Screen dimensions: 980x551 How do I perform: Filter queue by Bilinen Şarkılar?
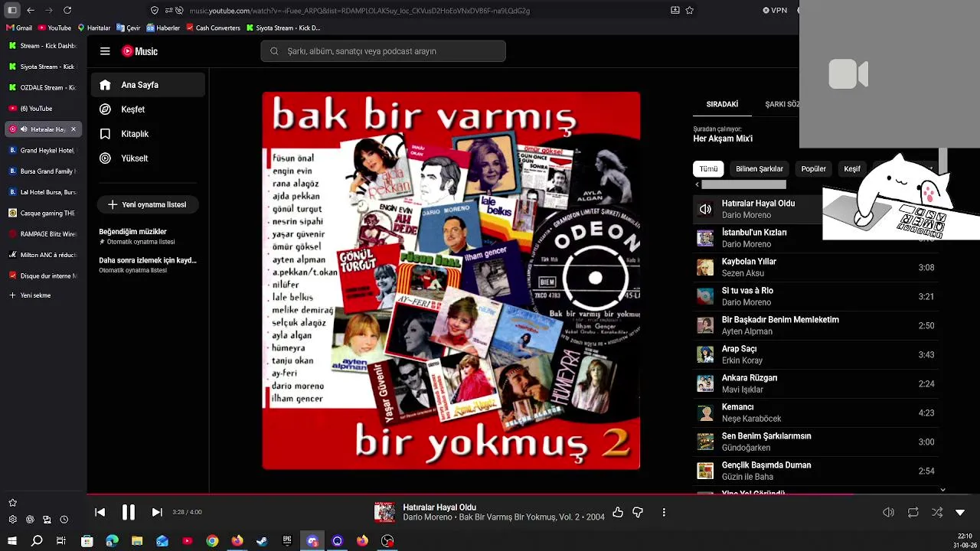(759, 168)
